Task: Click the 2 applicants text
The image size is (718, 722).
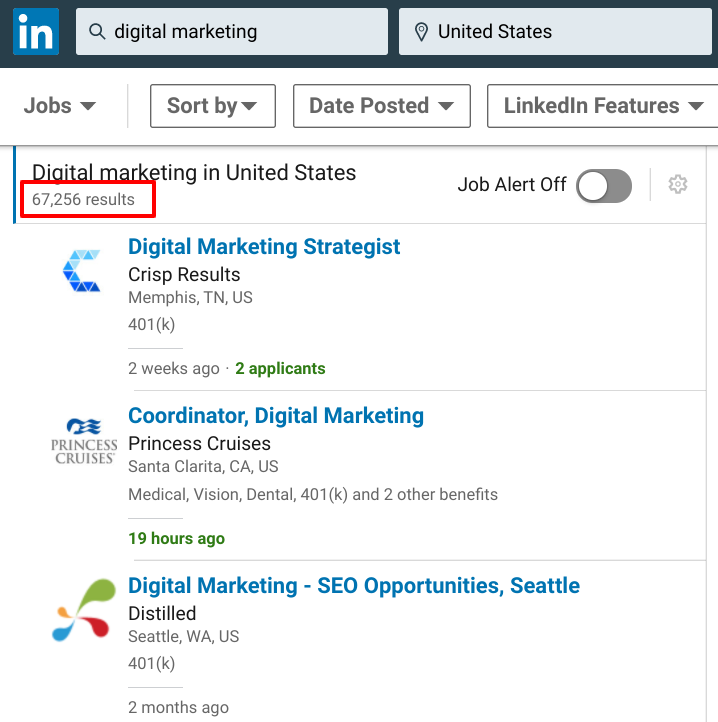Action: (x=280, y=369)
